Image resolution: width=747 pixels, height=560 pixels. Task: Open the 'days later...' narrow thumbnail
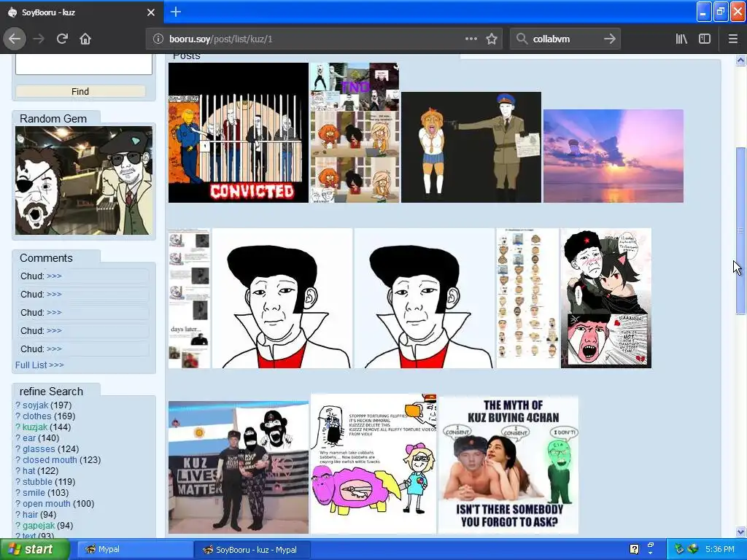pyautogui.click(x=189, y=298)
